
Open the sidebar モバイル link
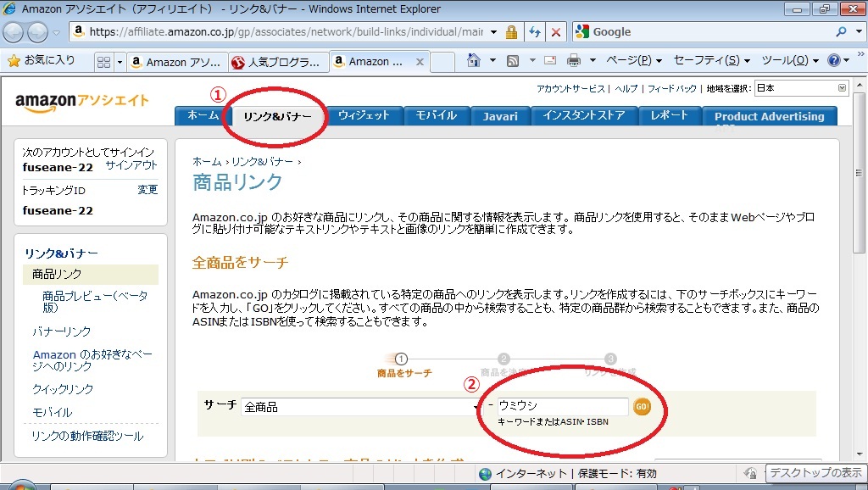52,413
